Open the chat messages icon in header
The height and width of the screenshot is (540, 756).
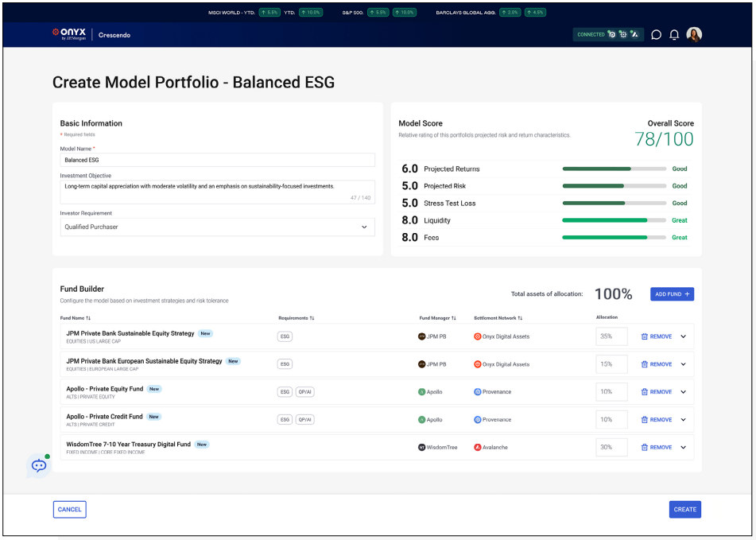(x=656, y=35)
